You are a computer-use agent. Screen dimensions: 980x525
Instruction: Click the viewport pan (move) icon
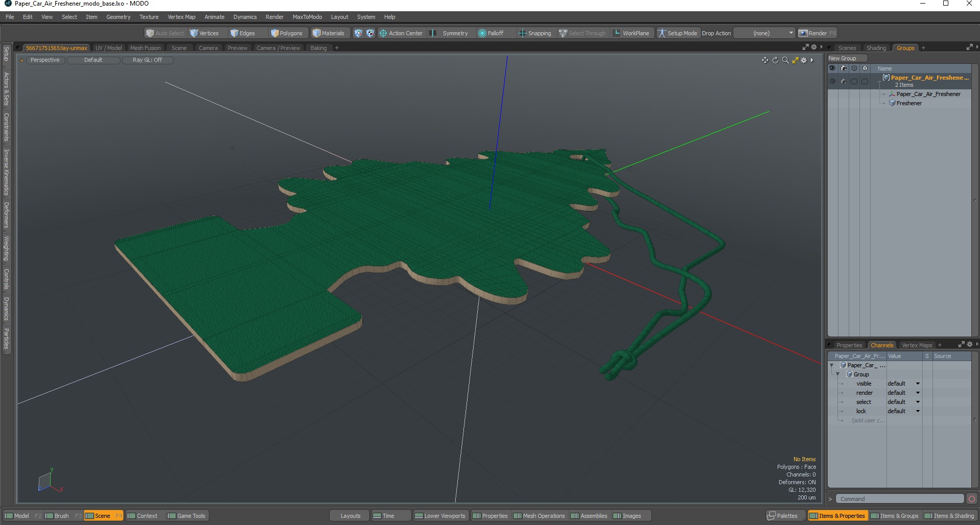[765, 60]
